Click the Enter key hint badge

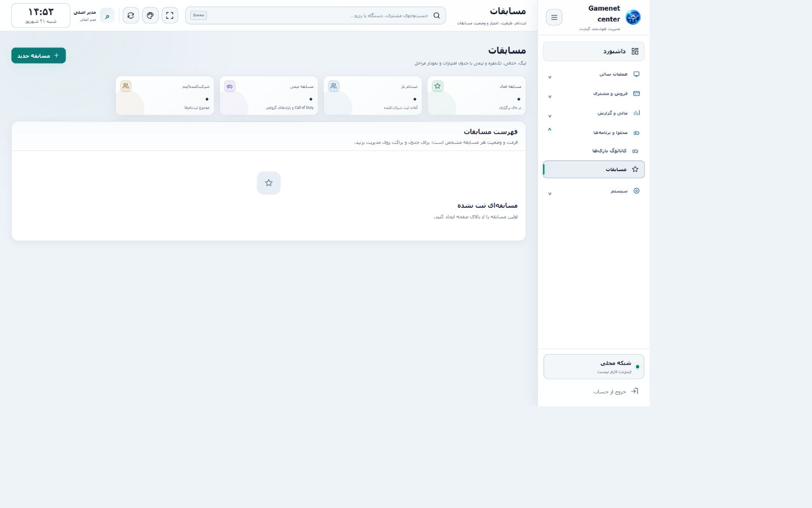point(198,15)
